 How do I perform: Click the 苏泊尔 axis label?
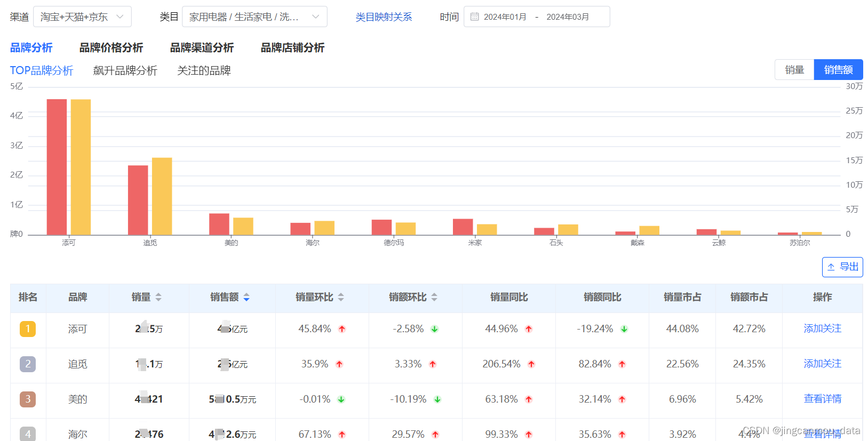pos(800,243)
